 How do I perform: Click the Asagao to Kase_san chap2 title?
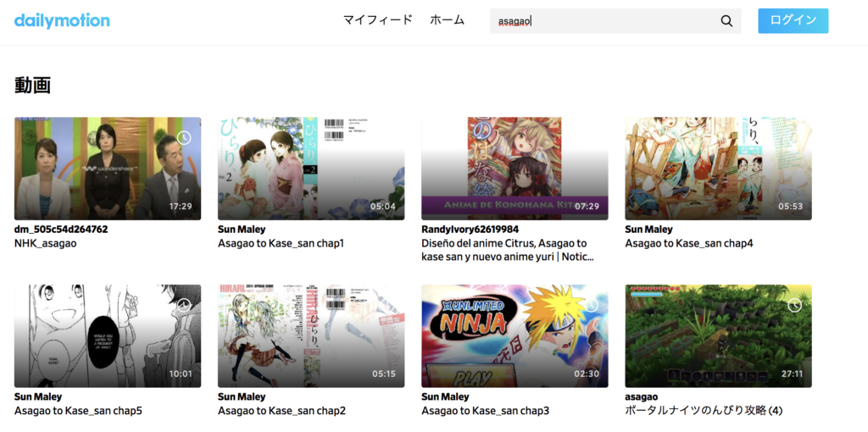point(281,411)
